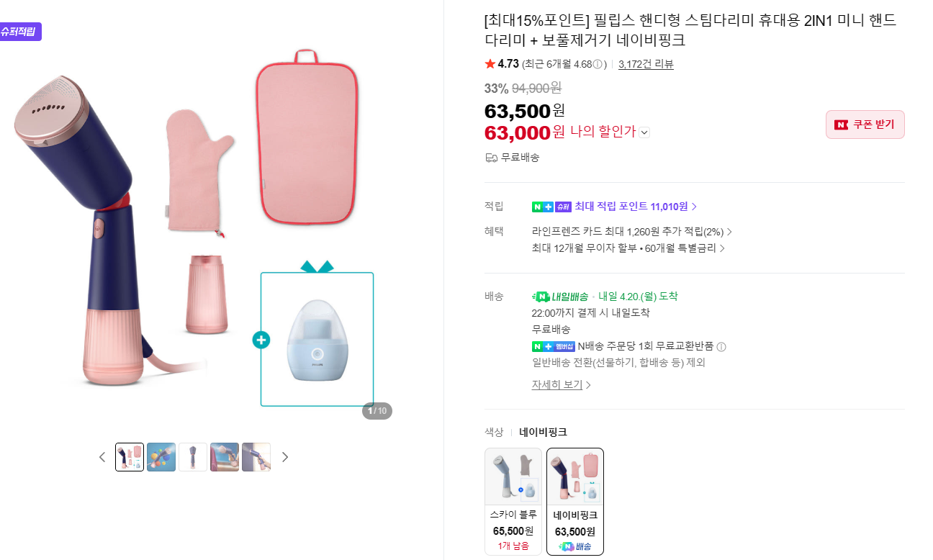Select the second product image thumbnail
933x560 pixels.
(161, 457)
